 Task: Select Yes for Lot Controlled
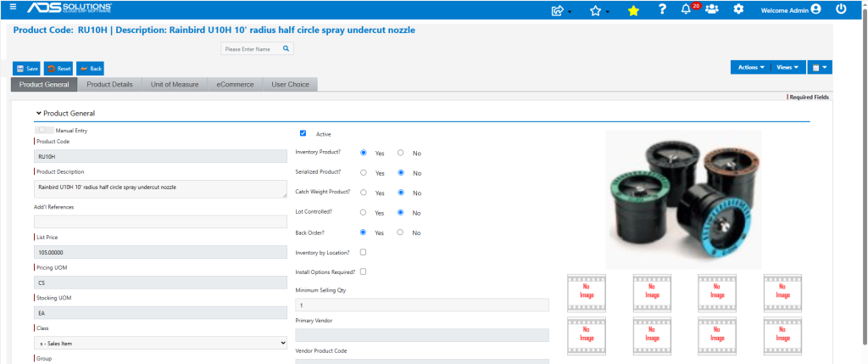364,212
